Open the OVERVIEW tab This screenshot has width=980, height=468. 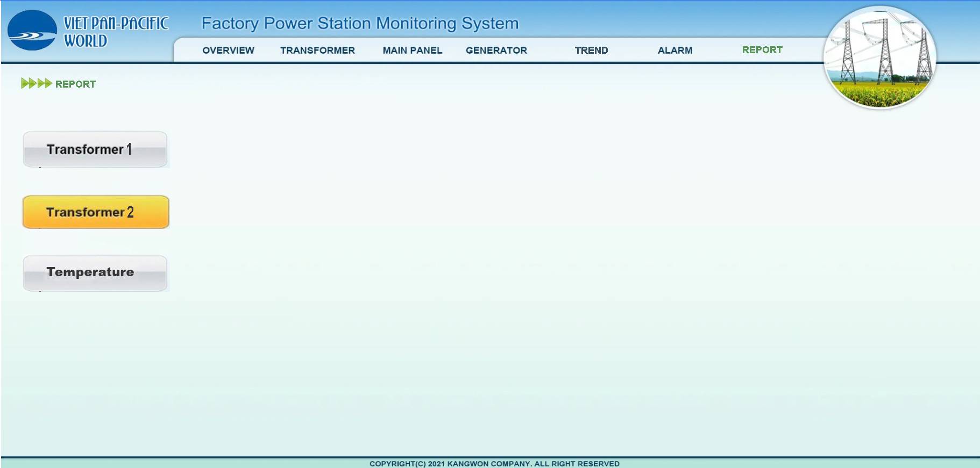[228, 51]
